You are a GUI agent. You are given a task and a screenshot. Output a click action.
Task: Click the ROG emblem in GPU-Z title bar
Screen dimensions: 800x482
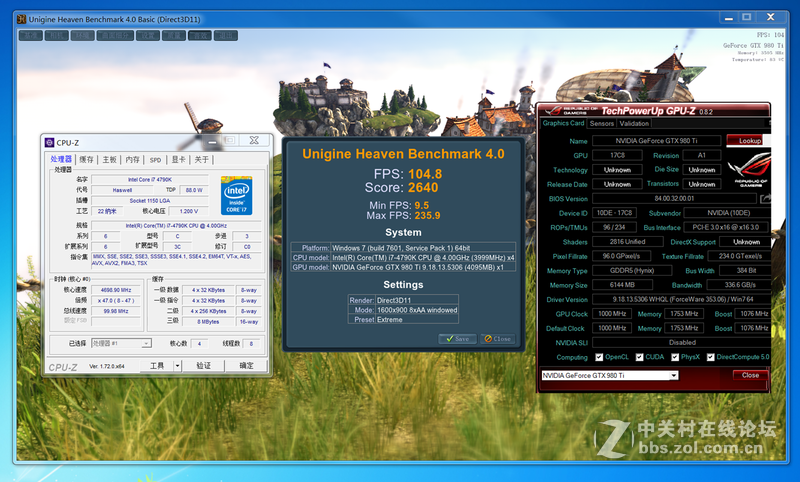click(x=554, y=111)
